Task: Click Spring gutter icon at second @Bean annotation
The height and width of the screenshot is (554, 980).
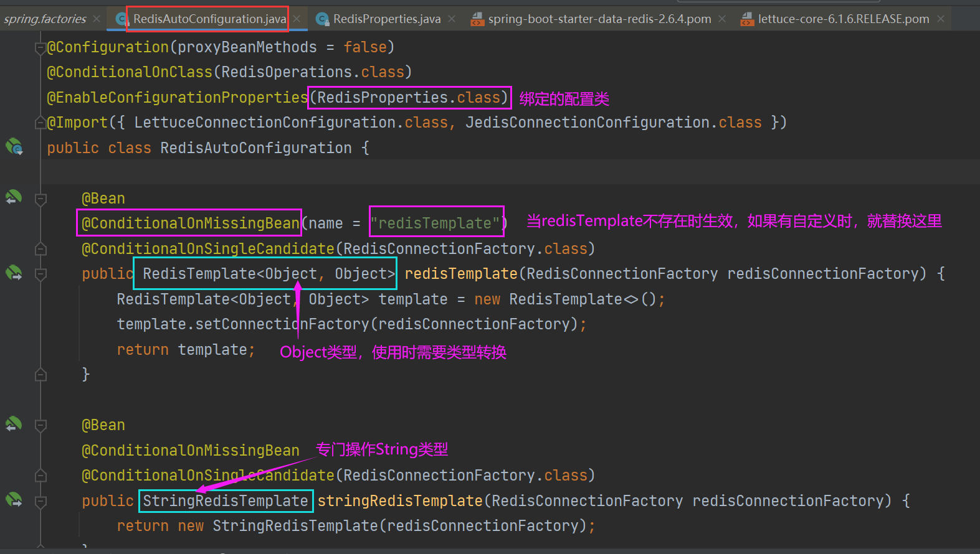Action: [14, 424]
